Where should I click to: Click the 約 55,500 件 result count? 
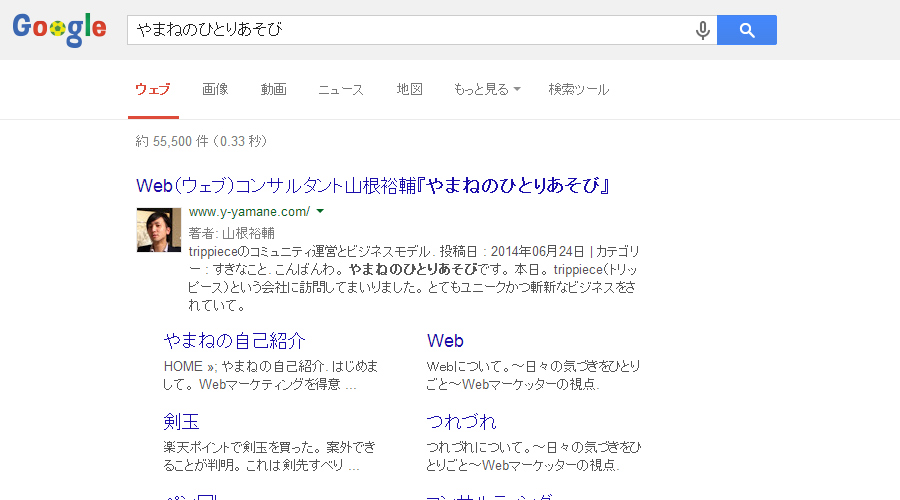[201, 141]
